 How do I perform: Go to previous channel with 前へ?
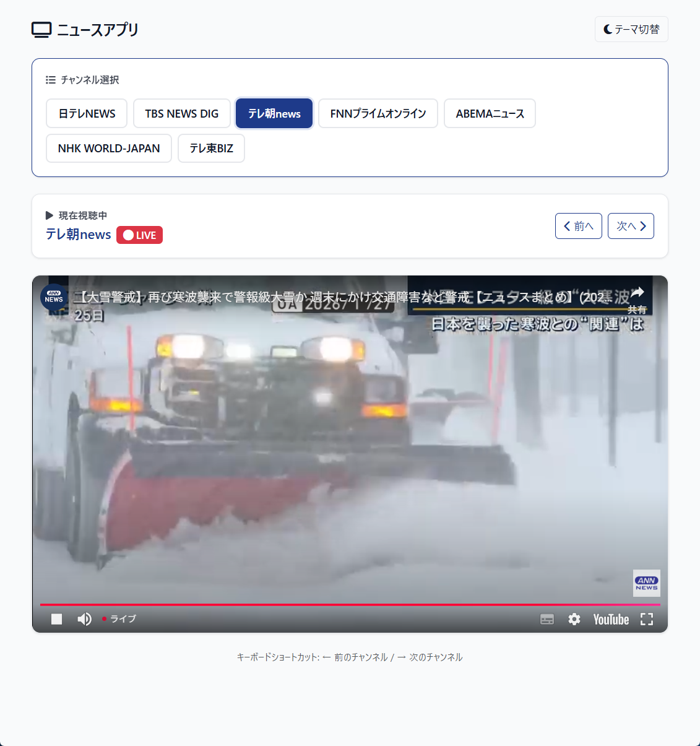tap(578, 226)
